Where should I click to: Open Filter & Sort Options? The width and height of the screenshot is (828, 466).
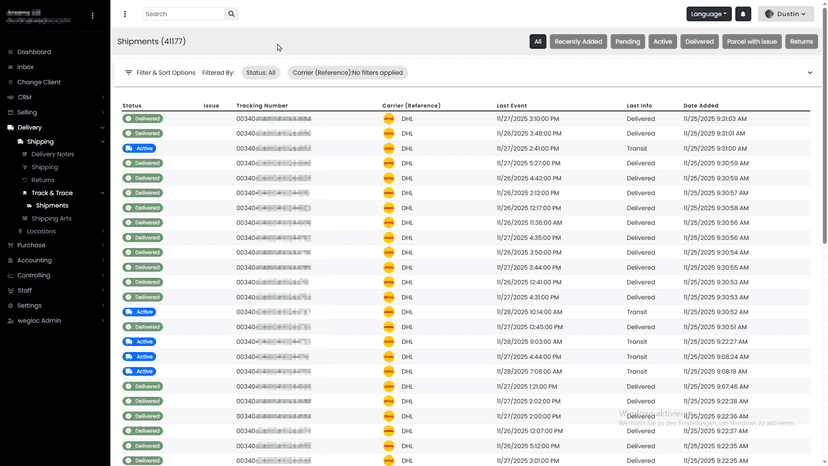(x=166, y=72)
